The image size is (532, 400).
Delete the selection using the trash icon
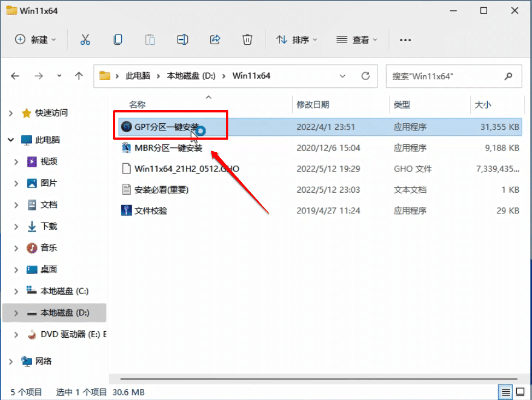247,39
